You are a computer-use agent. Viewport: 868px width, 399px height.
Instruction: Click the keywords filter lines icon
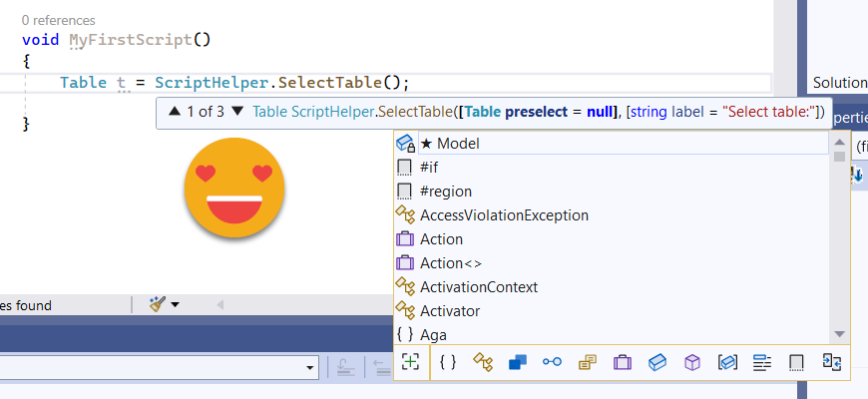click(762, 362)
